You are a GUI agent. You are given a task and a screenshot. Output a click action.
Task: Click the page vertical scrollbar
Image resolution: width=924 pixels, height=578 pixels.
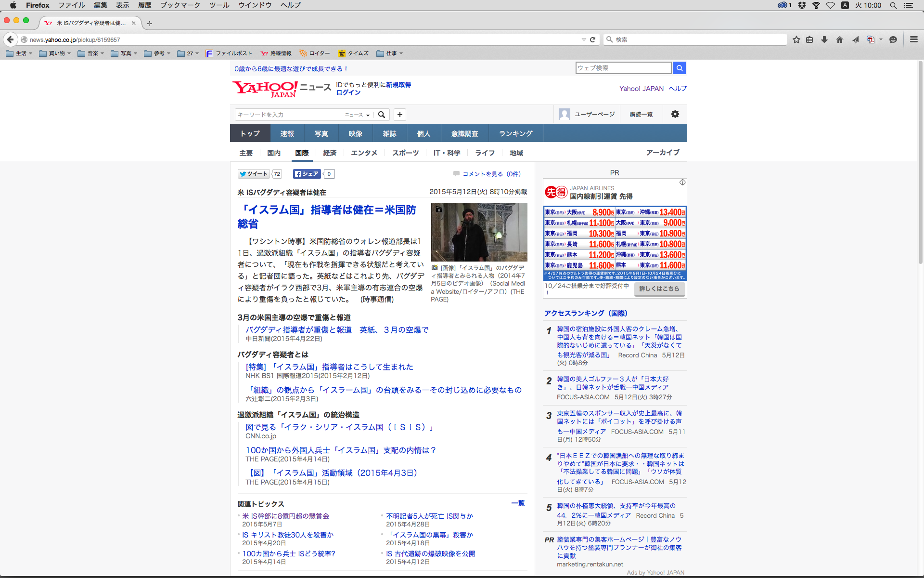point(920,164)
